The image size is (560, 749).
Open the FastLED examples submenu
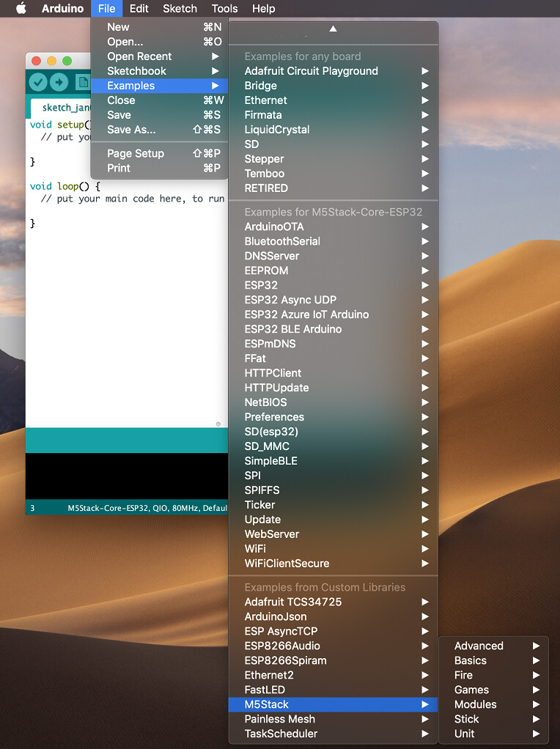(334, 690)
